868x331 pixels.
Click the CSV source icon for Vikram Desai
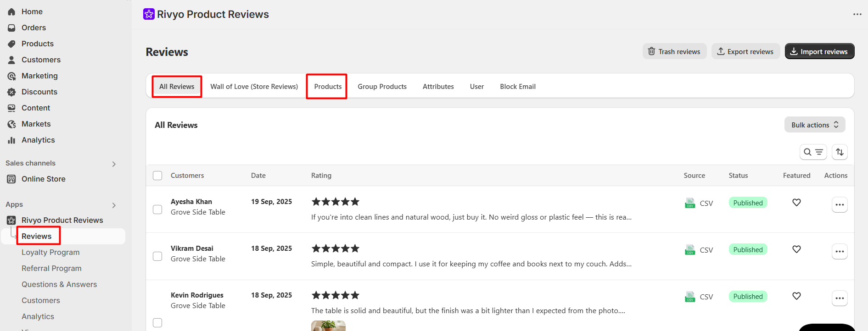pyautogui.click(x=690, y=249)
